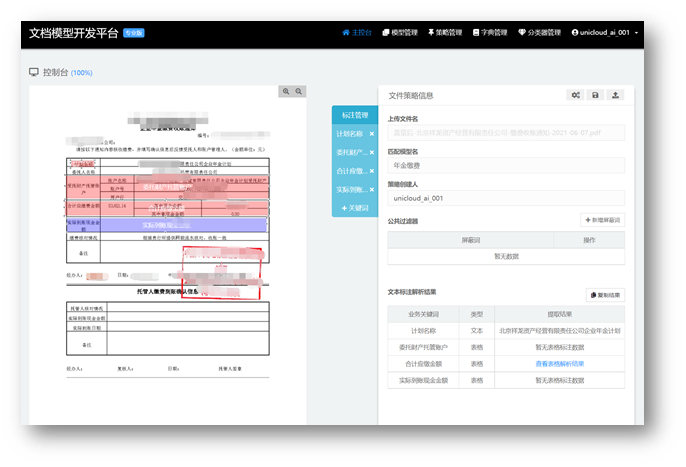This screenshot has height=467, width=686.
Task: Click the 复制结果 button
Action: pos(605,295)
